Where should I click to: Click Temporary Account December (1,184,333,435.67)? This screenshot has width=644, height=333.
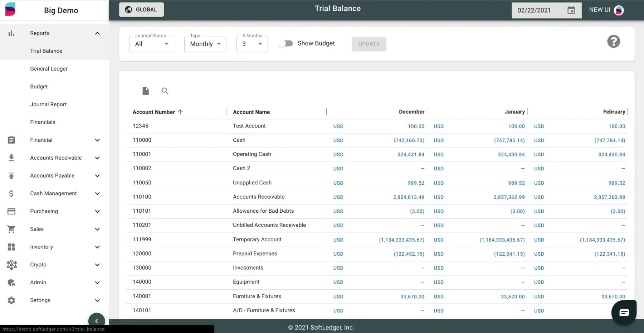(x=401, y=240)
